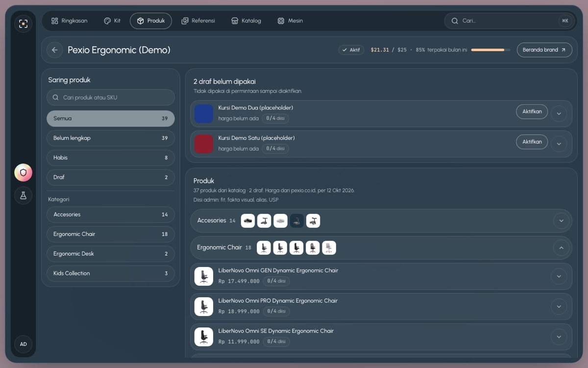
Task: Open first Ergonomic Chair group thumbnail
Action: 264,248
